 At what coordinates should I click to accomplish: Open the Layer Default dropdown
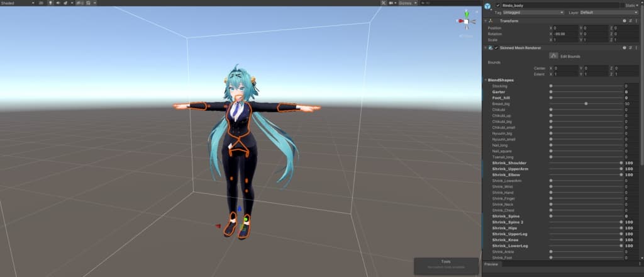(609, 13)
